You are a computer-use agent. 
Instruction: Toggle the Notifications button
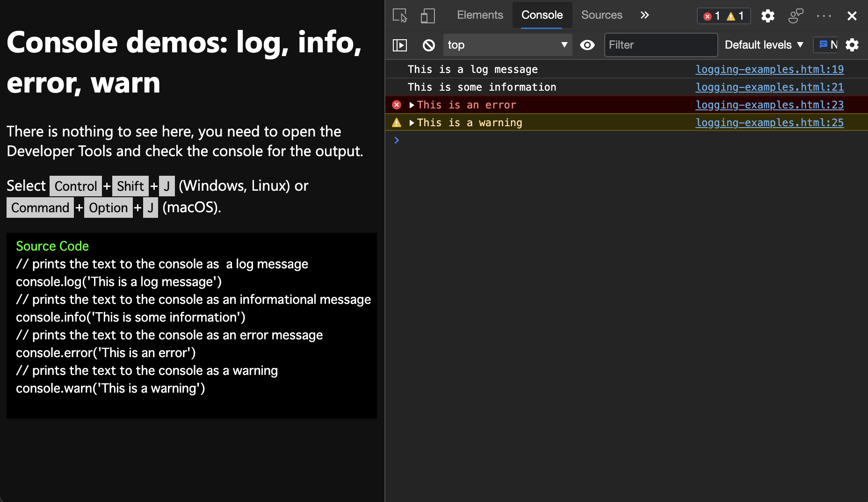coord(827,45)
